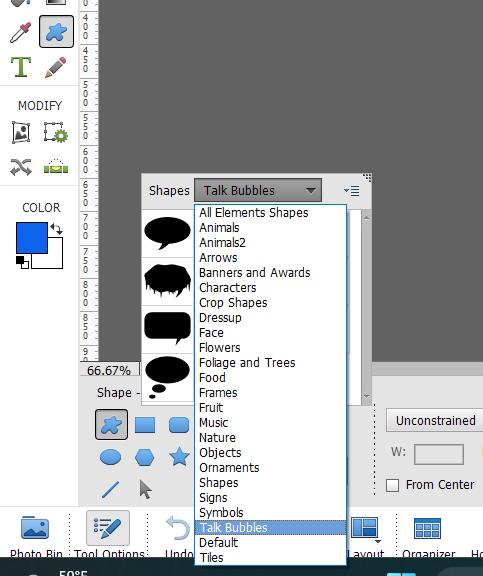This screenshot has width=483, height=576.
Task: Choose the Custom Shape option in Tool Options
Action: pyautogui.click(x=111, y=424)
